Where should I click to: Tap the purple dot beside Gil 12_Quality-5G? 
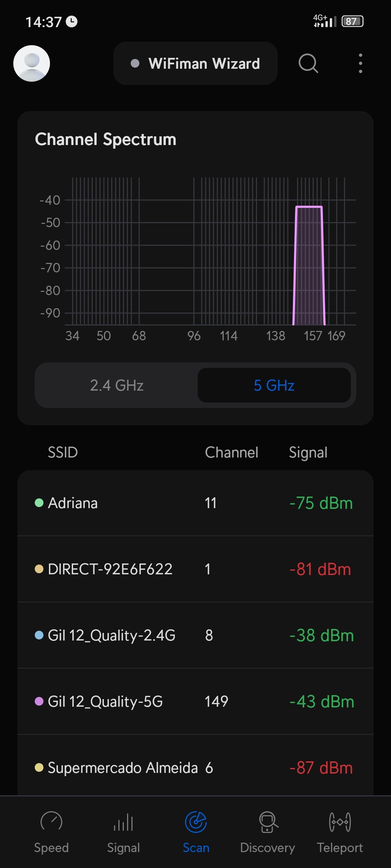[39, 702]
